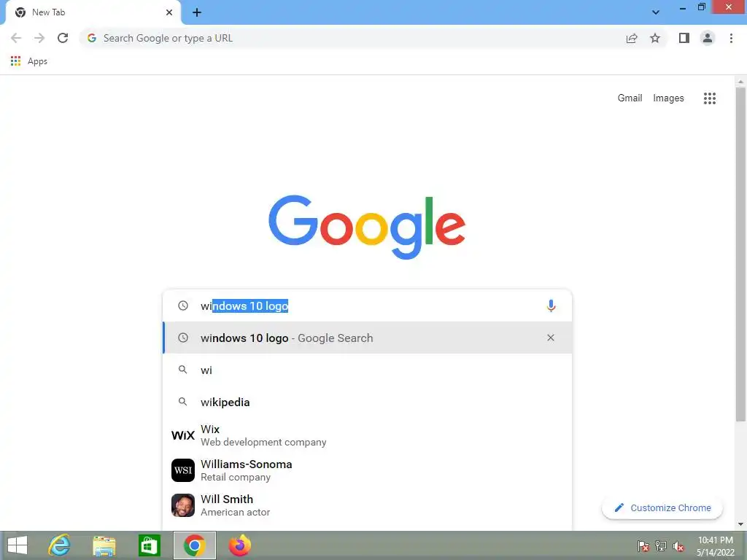Open a new tab with plus button

point(197,12)
